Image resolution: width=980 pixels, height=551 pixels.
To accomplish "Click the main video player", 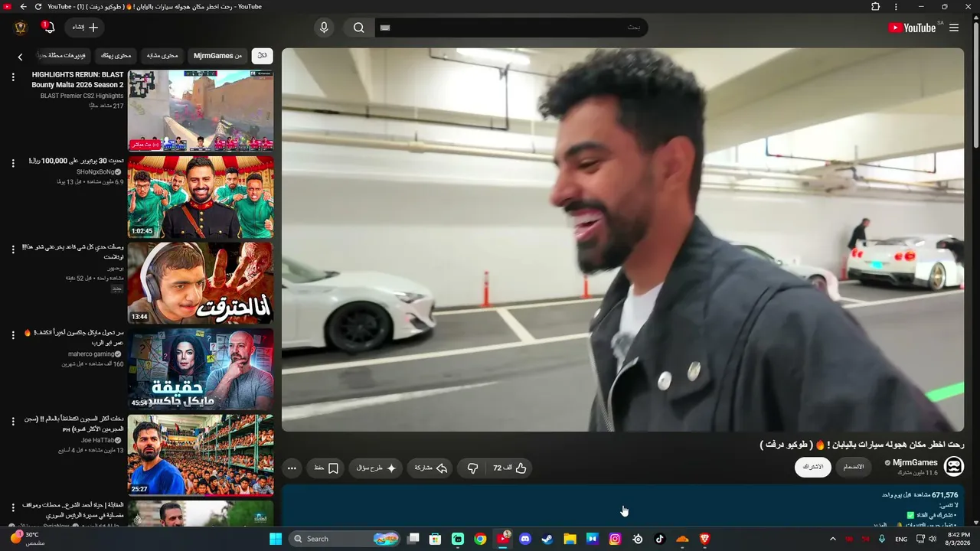I will pyautogui.click(x=622, y=240).
